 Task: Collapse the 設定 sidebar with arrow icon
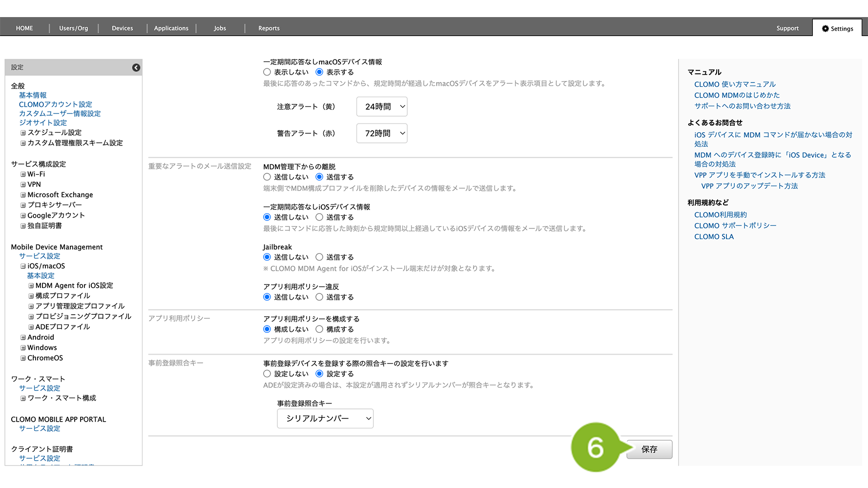point(136,68)
